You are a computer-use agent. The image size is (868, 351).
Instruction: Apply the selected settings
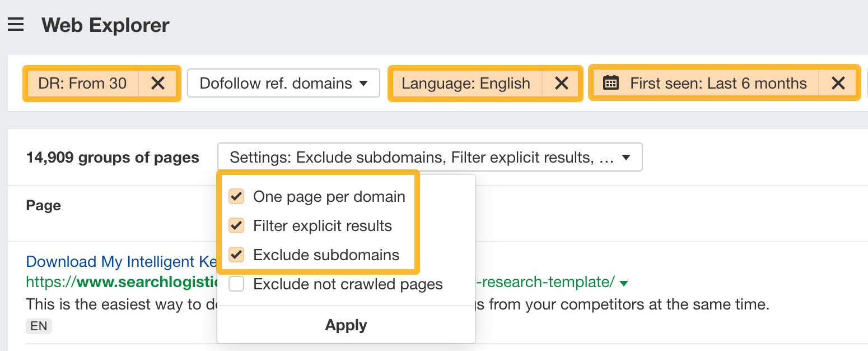346,325
